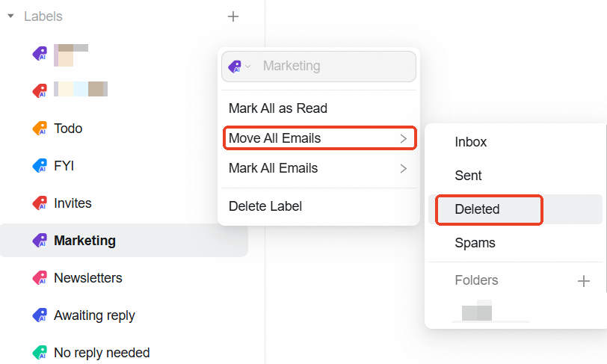The image size is (607, 364).
Task: Click the Labels section heading
Action: [43, 16]
